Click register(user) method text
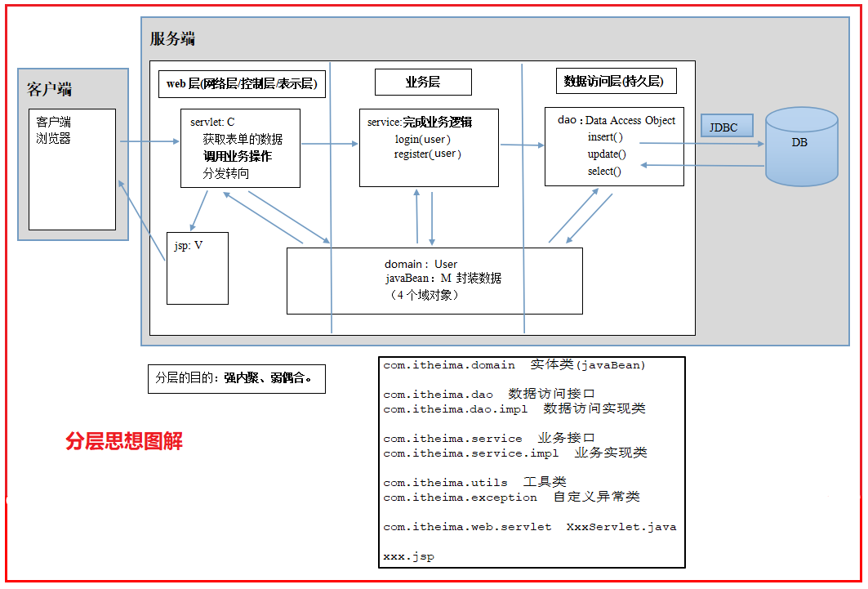868x589 pixels. [x=427, y=154]
